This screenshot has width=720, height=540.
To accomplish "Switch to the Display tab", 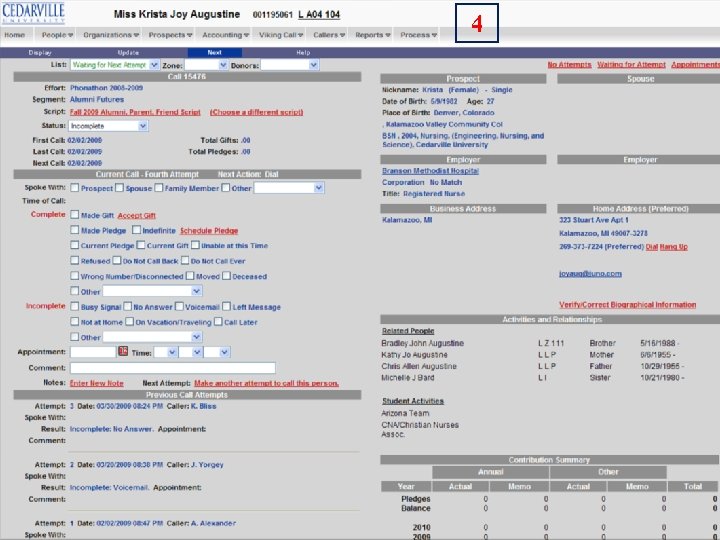I will click(40, 53).
